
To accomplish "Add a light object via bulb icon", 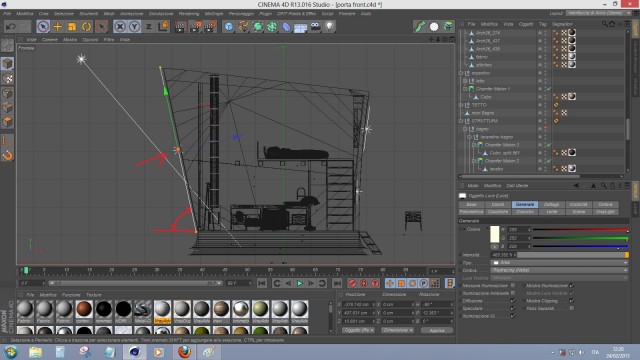I will coord(329,27).
